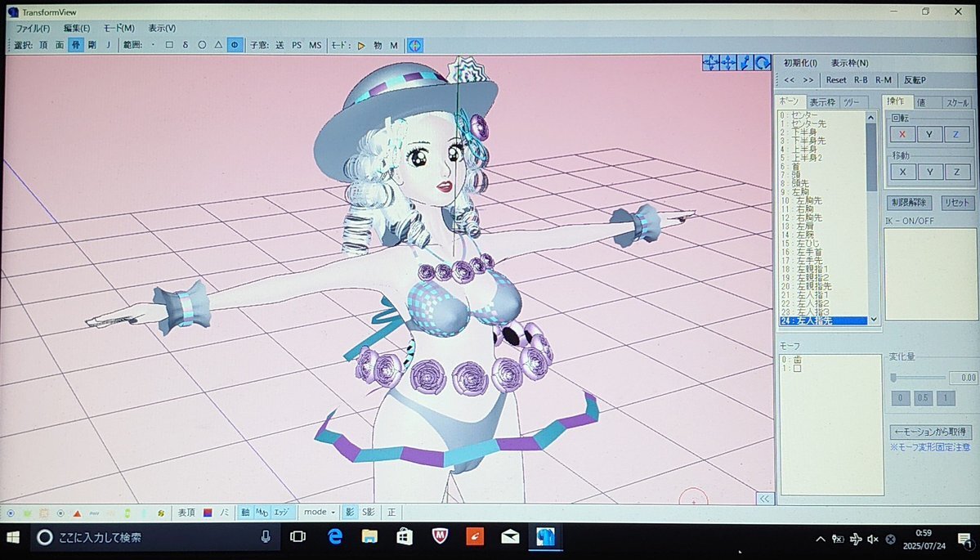980x560 pixels.
Task: Select face mode 面 in selection toolbar
Action: coord(60,45)
